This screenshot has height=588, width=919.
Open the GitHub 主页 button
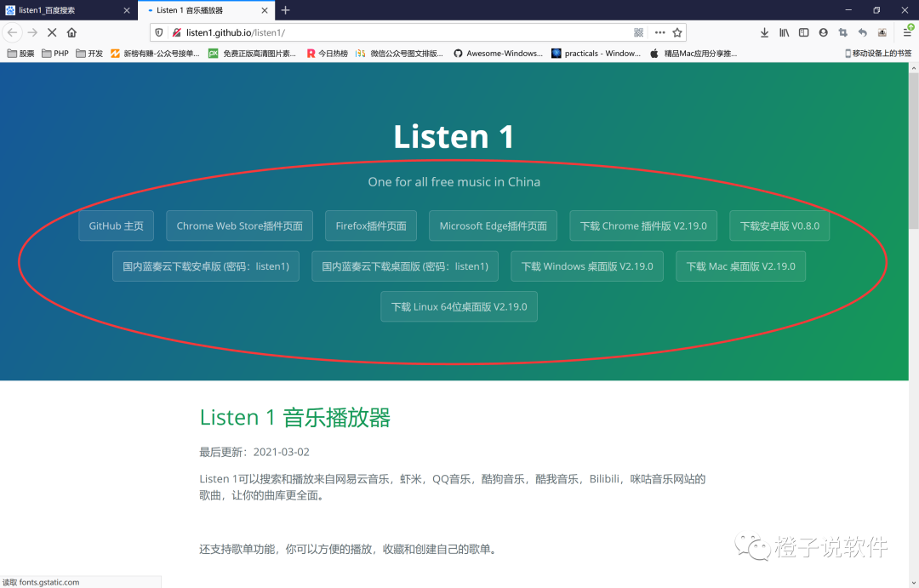tap(116, 225)
